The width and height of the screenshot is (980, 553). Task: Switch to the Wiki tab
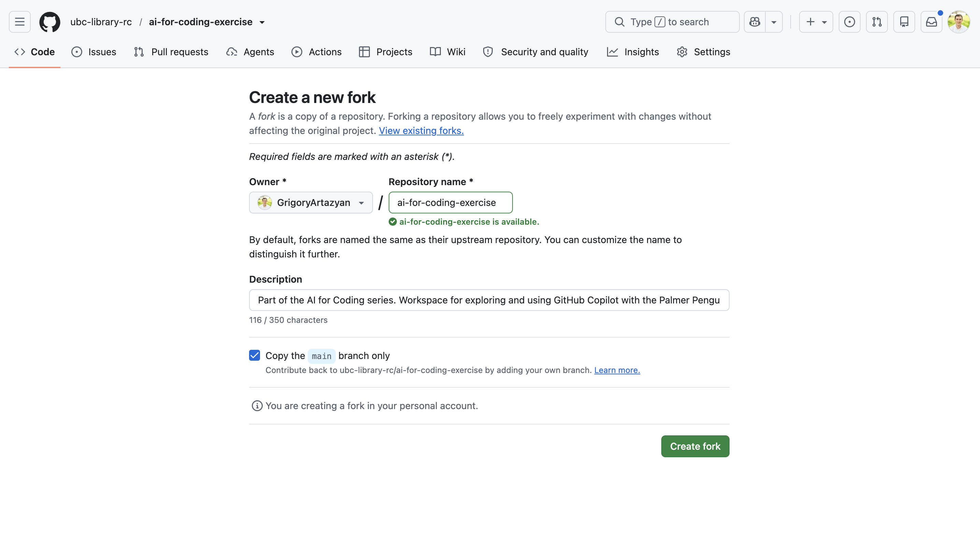point(447,52)
